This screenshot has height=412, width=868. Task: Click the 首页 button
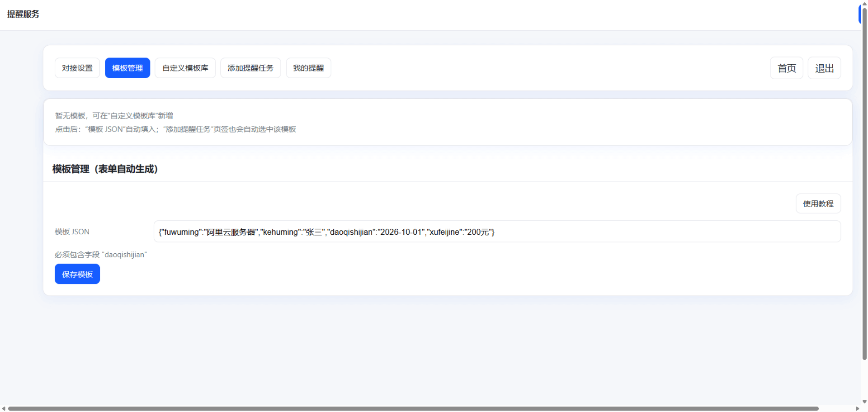pyautogui.click(x=786, y=68)
